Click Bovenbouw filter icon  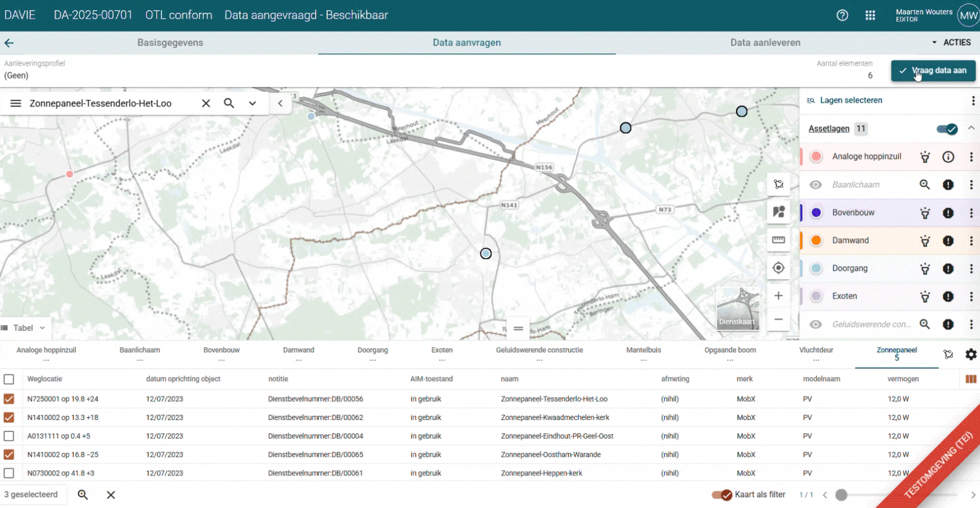coord(925,213)
